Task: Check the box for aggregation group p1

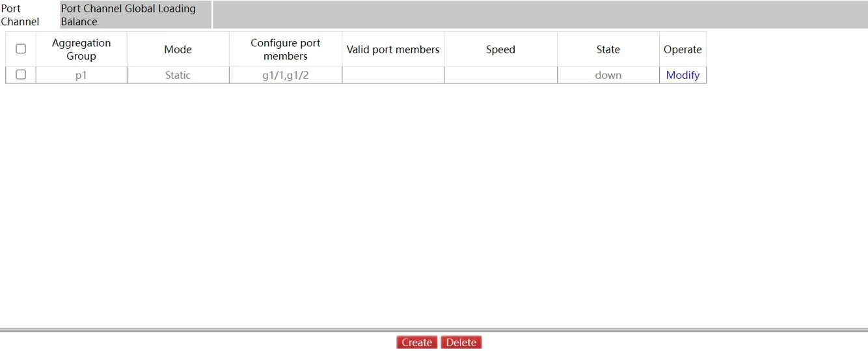Action: [x=21, y=74]
